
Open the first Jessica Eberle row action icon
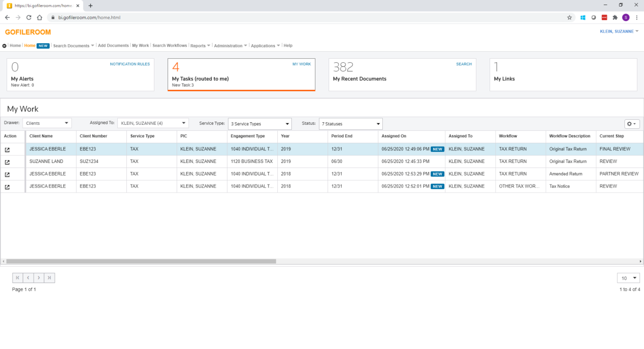[x=7, y=149]
